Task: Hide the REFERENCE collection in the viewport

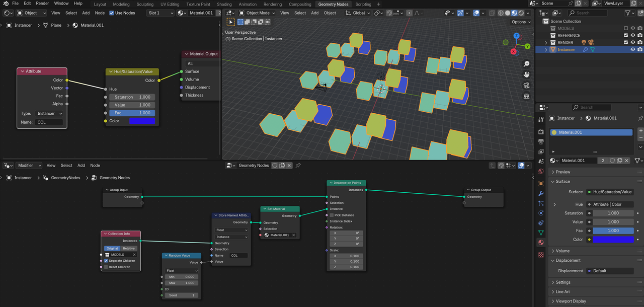Action: click(633, 35)
